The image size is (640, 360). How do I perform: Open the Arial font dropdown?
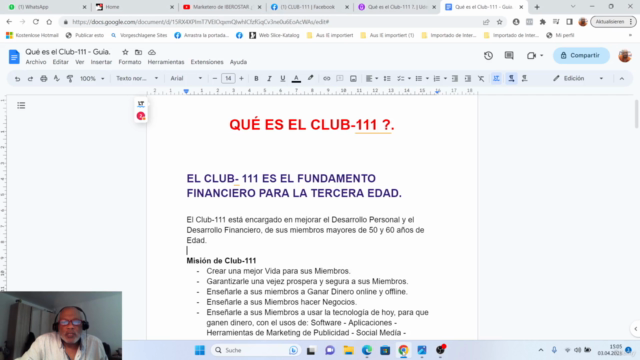pyautogui.click(x=186, y=78)
